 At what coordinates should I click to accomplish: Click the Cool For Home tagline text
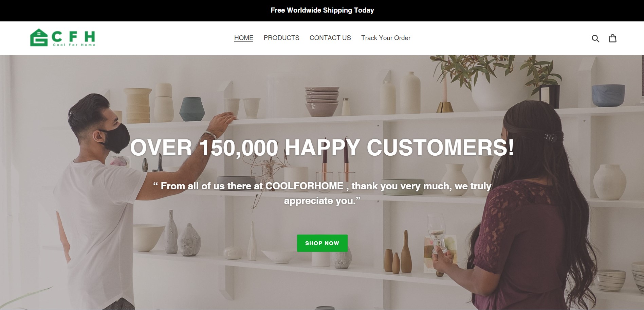pyautogui.click(x=74, y=45)
